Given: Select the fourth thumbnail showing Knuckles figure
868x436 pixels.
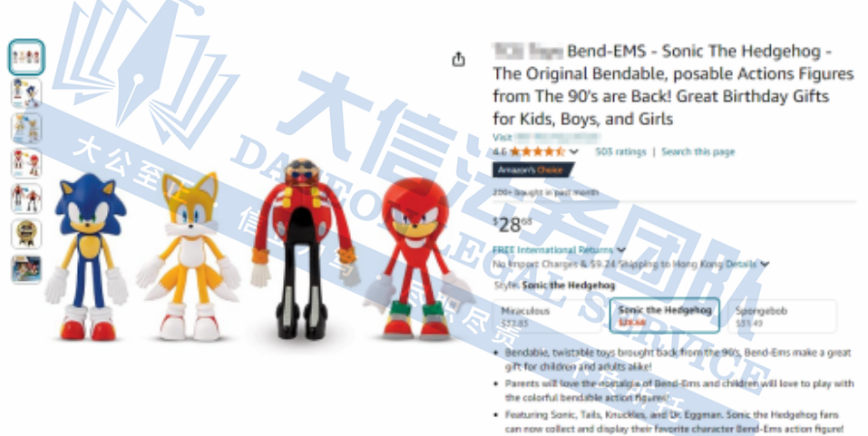Looking at the screenshot, I should click(x=26, y=164).
